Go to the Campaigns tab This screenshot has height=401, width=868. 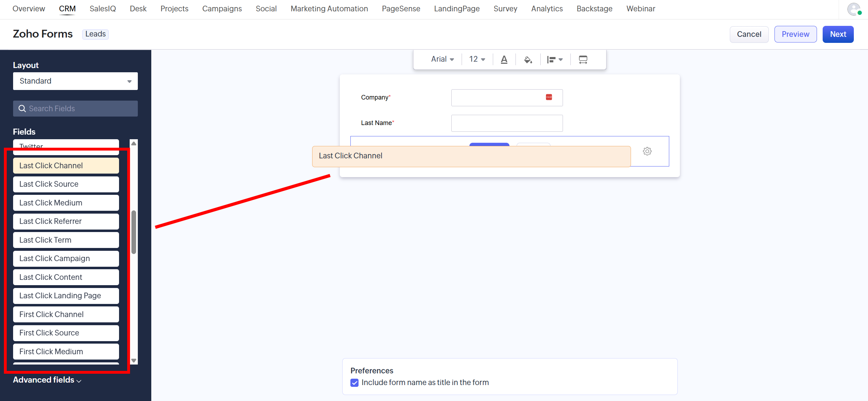pos(222,9)
